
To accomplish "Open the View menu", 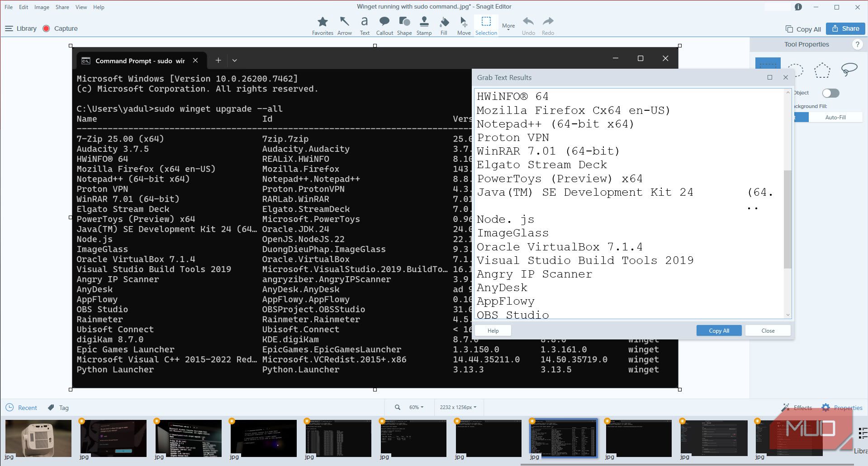I will tap(81, 7).
